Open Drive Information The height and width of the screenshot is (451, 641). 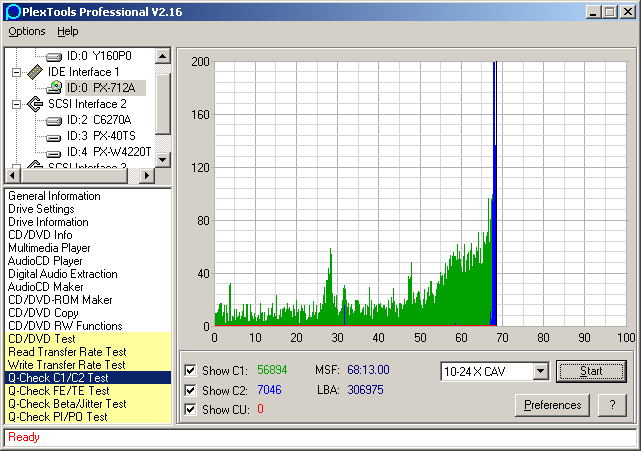[48, 222]
